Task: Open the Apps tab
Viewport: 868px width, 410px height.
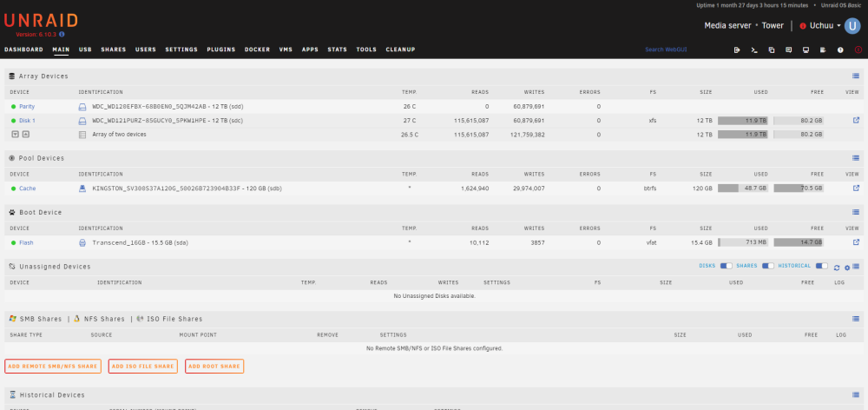Action: 310,50
